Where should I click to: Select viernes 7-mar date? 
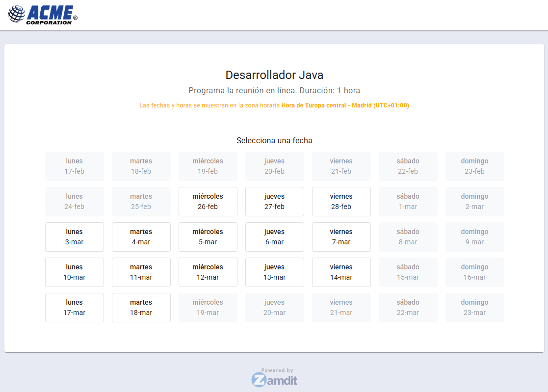[341, 237]
